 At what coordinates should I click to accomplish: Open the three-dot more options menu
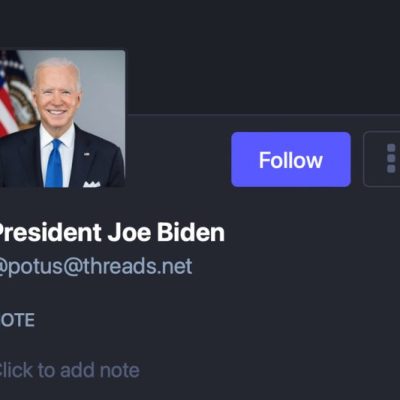tap(383, 159)
